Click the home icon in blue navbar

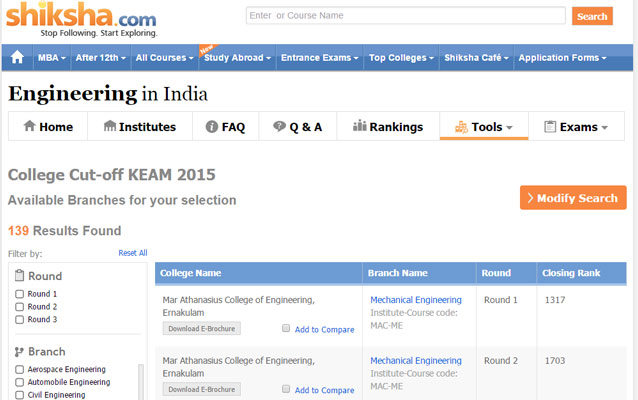[17, 58]
